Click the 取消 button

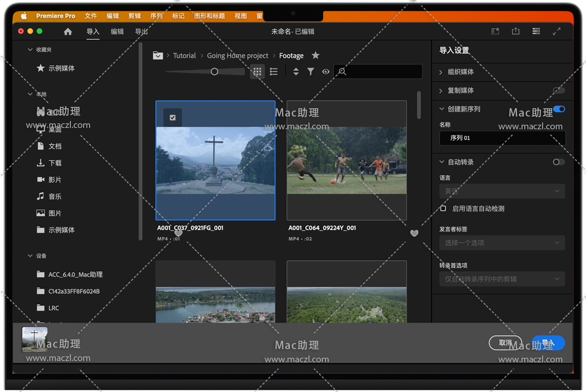pyautogui.click(x=505, y=343)
